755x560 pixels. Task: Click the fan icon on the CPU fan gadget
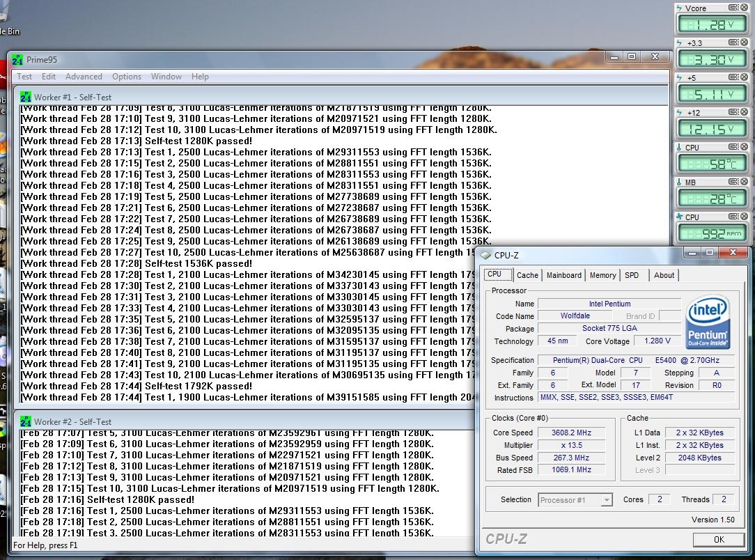point(679,217)
